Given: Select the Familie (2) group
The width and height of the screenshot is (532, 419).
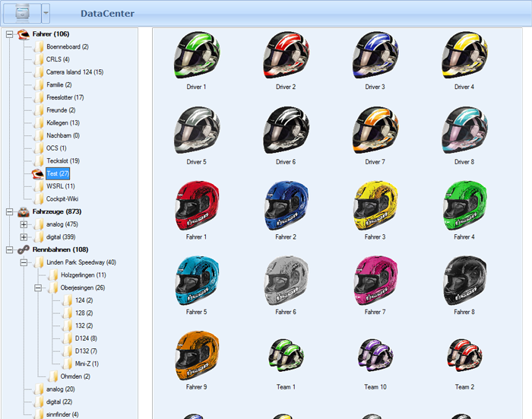Looking at the screenshot, I should tap(59, 85).
